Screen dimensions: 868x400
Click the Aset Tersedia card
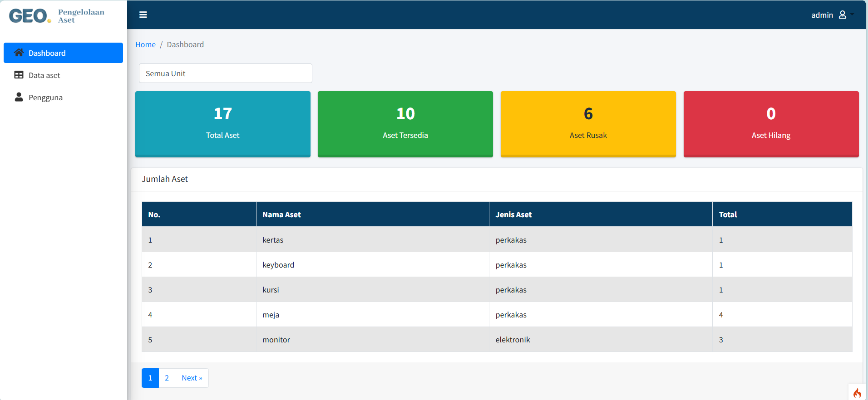pos(405,124)
